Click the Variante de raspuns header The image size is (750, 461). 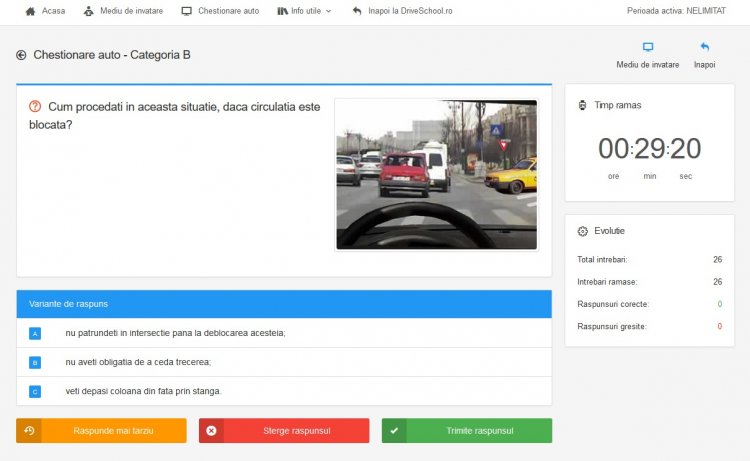(x=284, y=304)
